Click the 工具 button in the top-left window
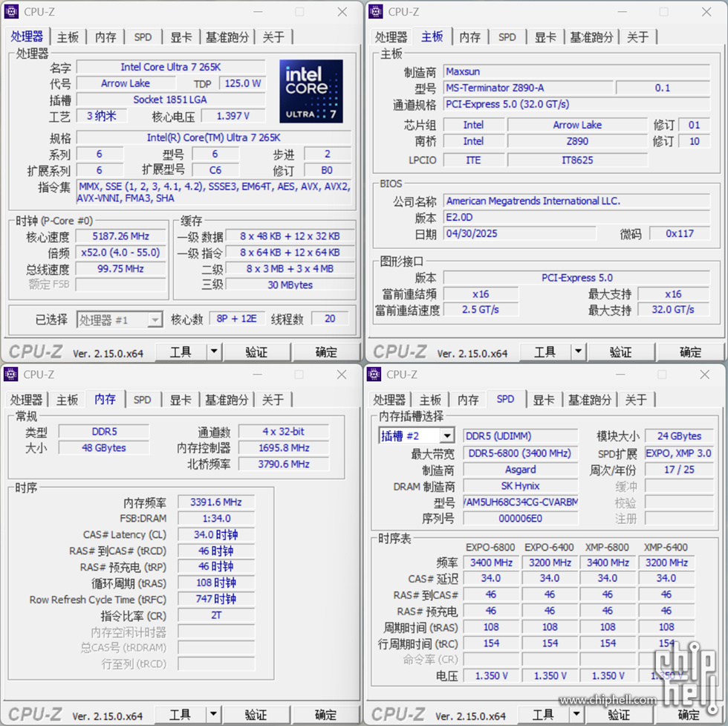 click(x=181, y=351)
